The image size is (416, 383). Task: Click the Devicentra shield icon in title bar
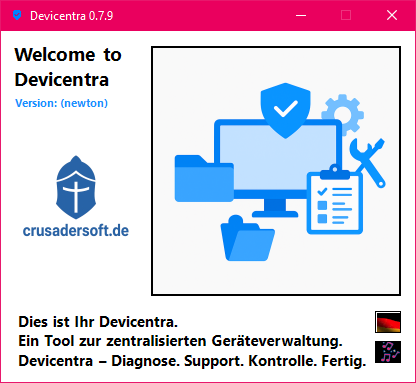click(17, 15)
